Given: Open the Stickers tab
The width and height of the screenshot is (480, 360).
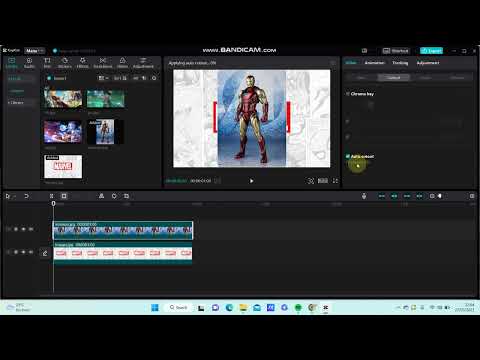Looking at the screenshot, I should click(x=65, y=63).
